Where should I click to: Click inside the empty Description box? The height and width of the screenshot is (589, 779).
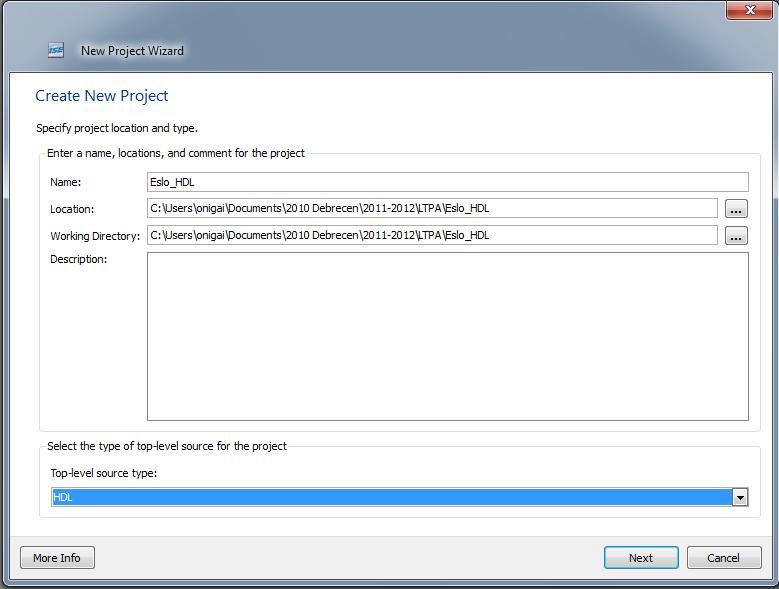click(x=448, y=337)
